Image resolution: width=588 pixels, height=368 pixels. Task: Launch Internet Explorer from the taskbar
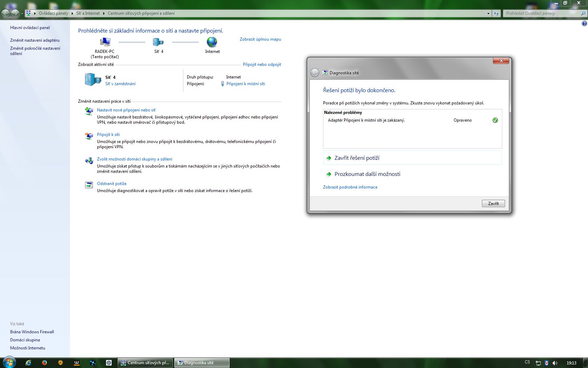(x=28, y=363)
